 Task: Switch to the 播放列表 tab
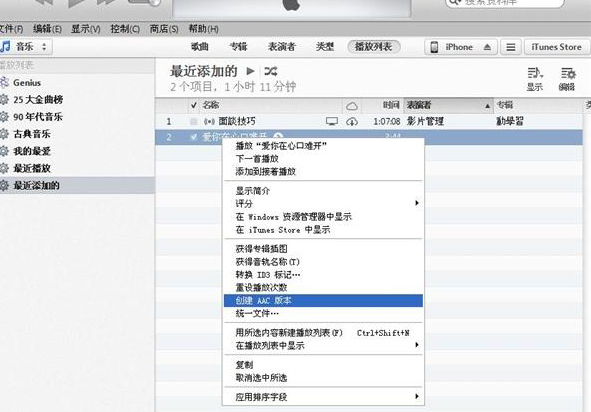pyautogui.click(x=374, y=47)
